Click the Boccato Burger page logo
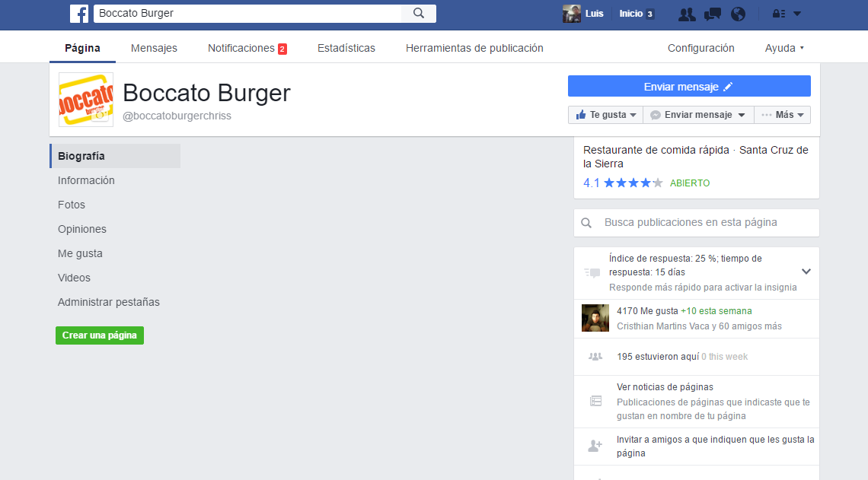The width and height of the screenshot is (868, 480). point(86,100)
